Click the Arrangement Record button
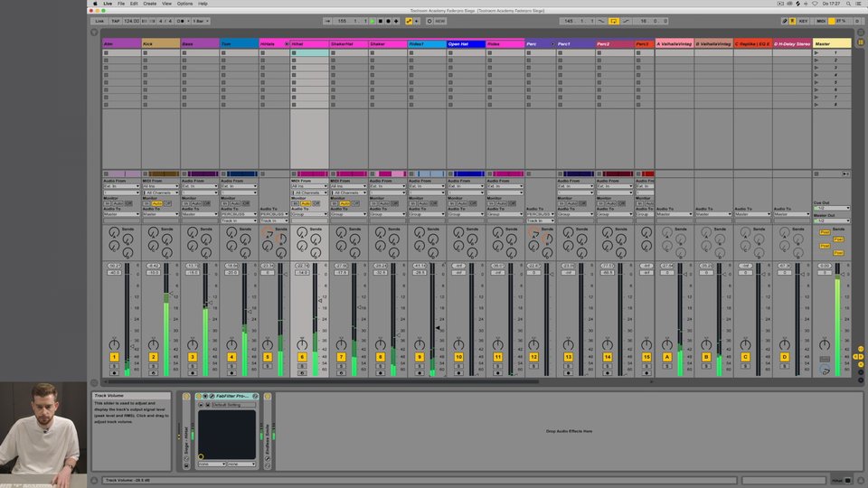Viewport: 868px width, 488px height. (388, 21)
